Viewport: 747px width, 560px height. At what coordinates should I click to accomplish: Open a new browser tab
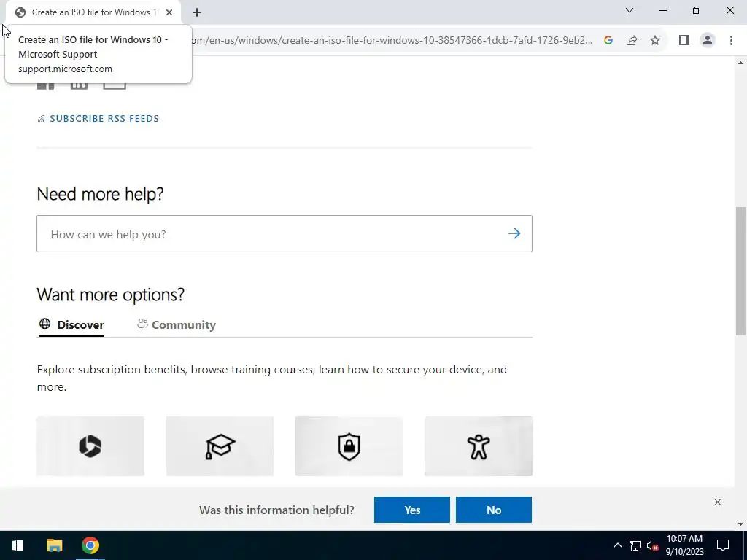pyautogui.click(x=197, y=13)
